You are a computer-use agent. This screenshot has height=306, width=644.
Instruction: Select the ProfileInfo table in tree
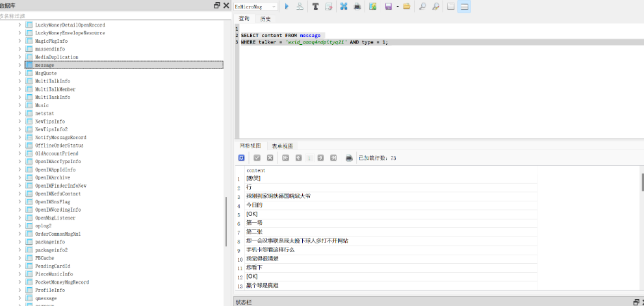tap(49, 290)
